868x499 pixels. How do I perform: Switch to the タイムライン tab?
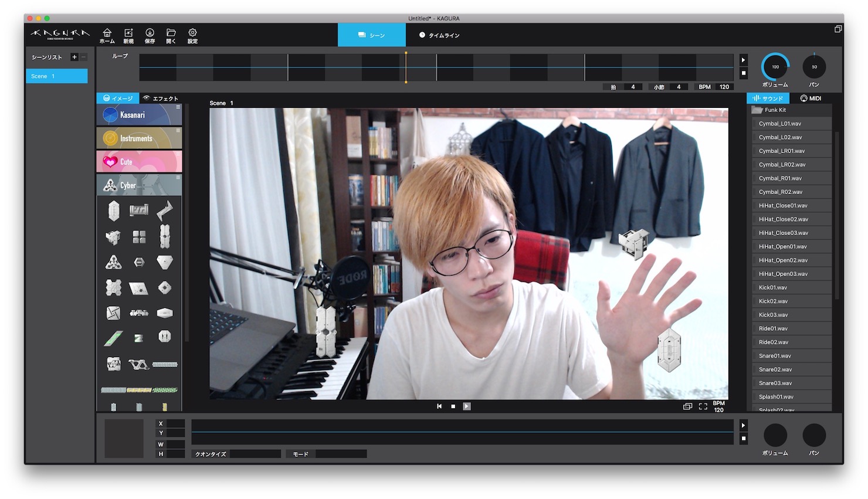439,35
